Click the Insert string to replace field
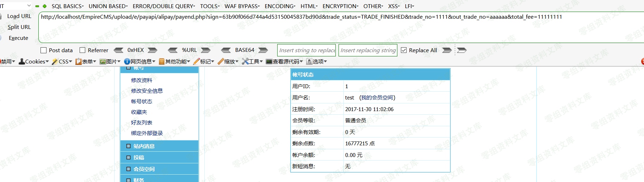This screenshot has width=644, height=182. pyautogui.click(x=307, y=50)
